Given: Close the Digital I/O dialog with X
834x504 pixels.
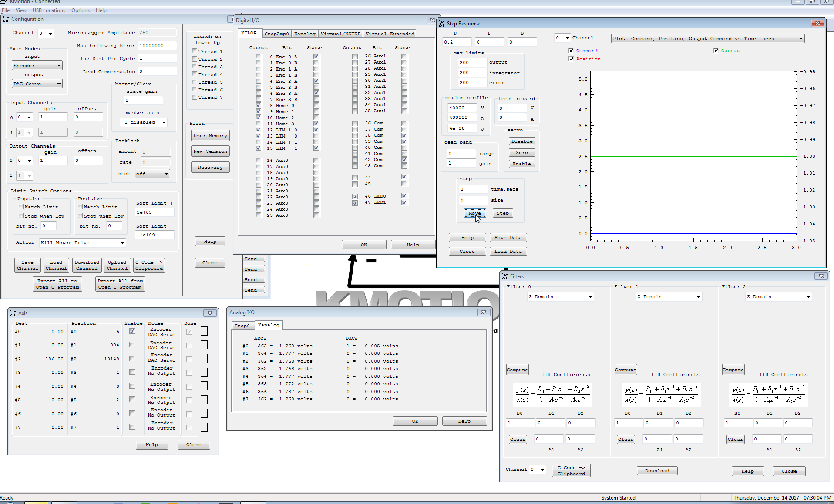Looking at the screenshot, I should pyautogui.click(x=432, y=20).
